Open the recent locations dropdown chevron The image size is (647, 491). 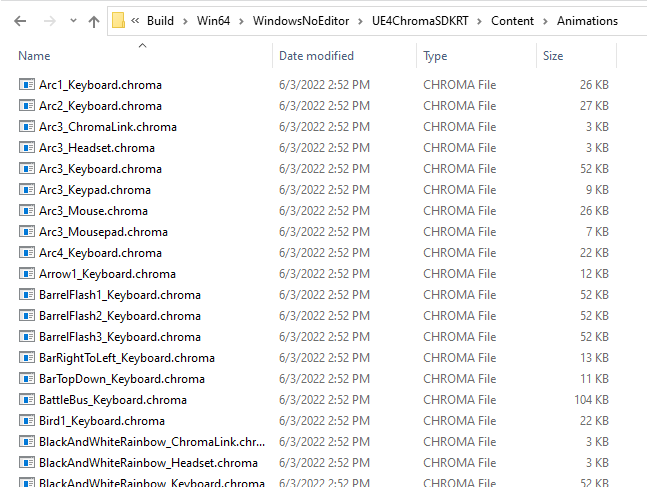click(71, 21)
